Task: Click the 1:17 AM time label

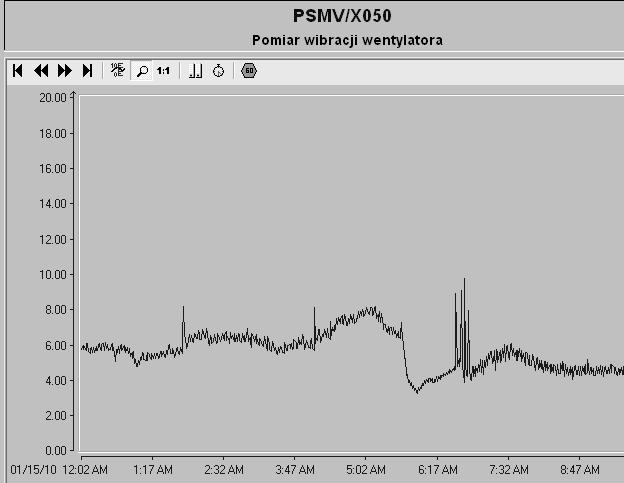Action: pyautogui.click(x=153, y=470)
